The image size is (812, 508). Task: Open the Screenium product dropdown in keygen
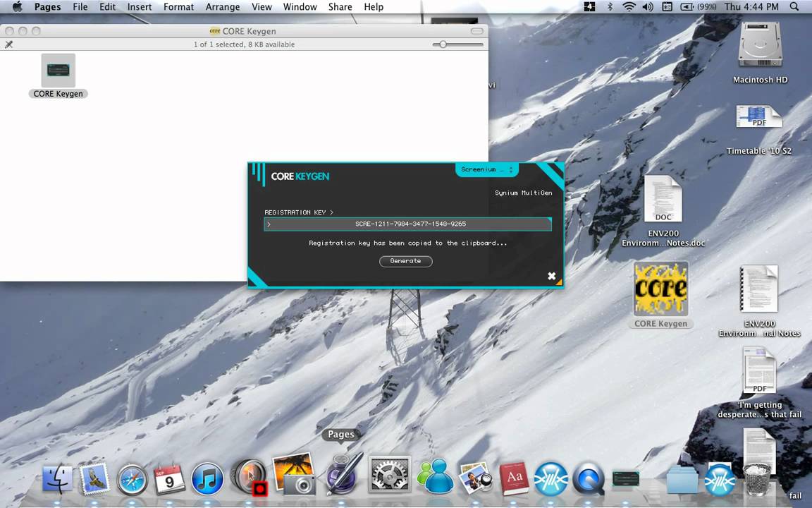pos(487,169)
